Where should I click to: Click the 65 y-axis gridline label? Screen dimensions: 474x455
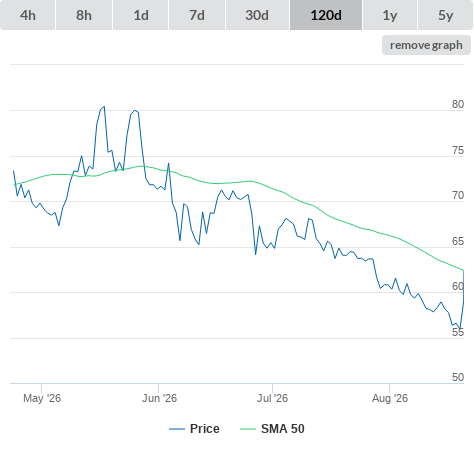(458, 241)
